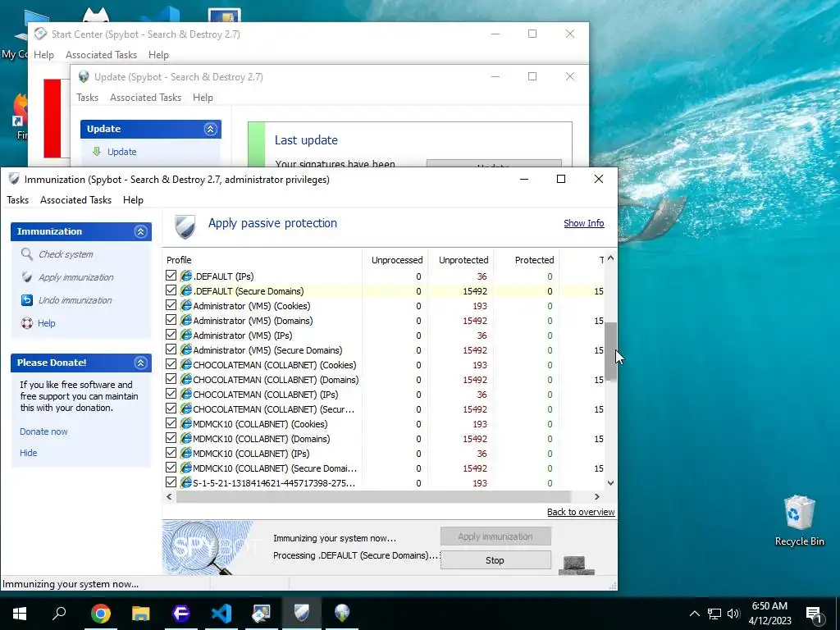Click the IE icon of MDMCK10 (COLLABNET) (IPs)

click(186, 453)
